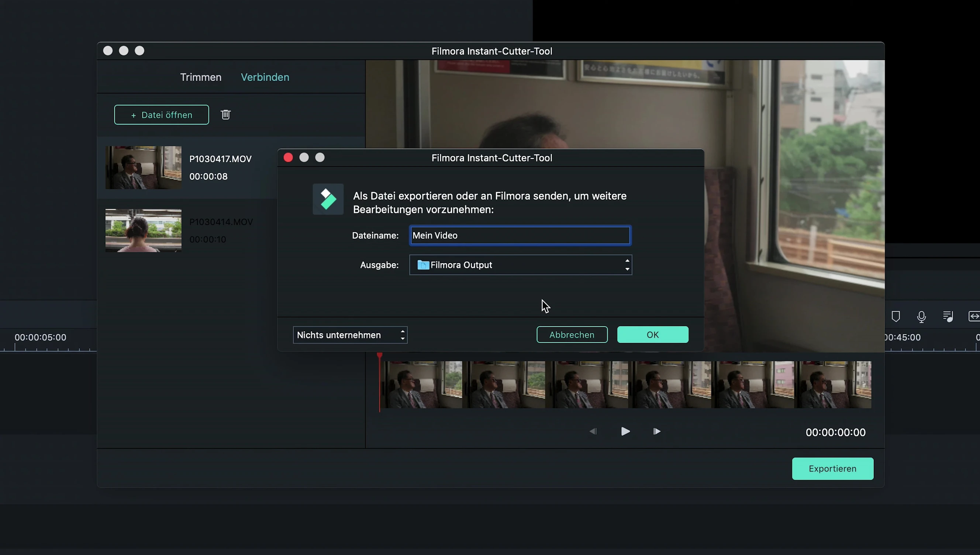Click the Dateiname input field
The height and width of the screenshot is (555, 980).
click(x=520, y=235)
